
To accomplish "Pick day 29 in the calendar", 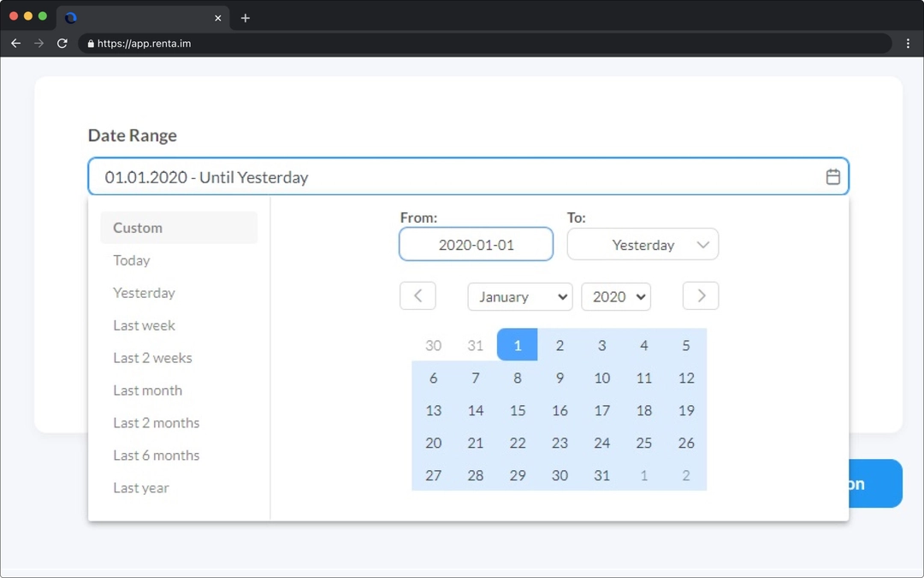I will tap(518, 474).
